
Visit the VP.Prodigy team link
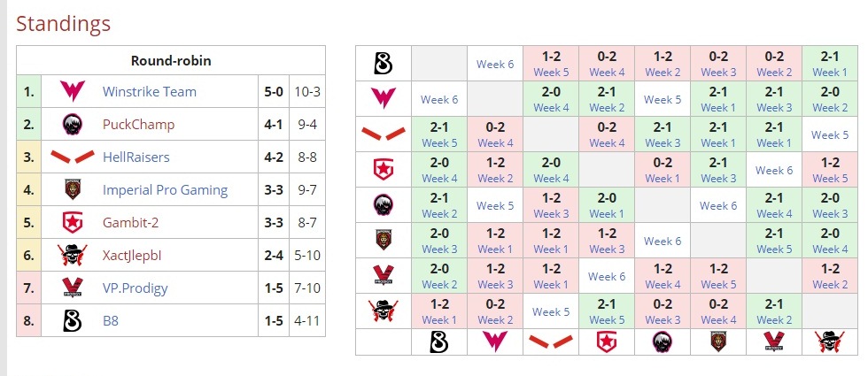[135, 288]
